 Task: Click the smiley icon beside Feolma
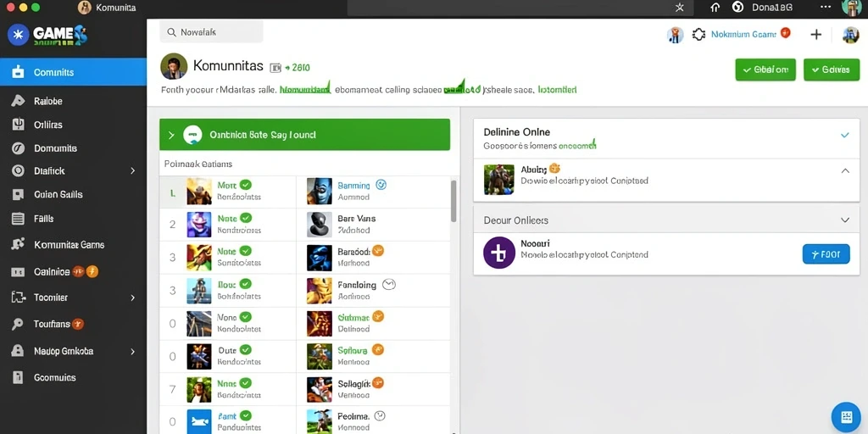coord(380,415)
